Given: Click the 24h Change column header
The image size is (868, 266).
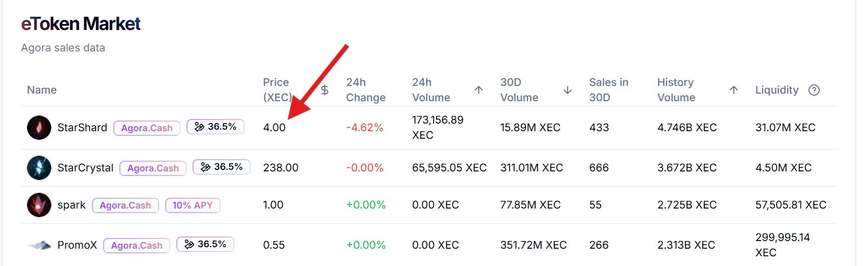Looking at the screenshot, I should point(365,90).
